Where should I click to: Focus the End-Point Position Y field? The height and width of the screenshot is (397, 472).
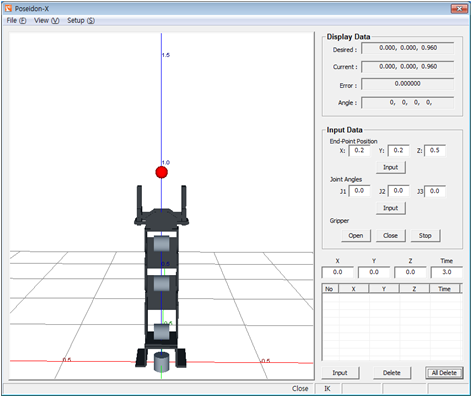click(398, 151)
